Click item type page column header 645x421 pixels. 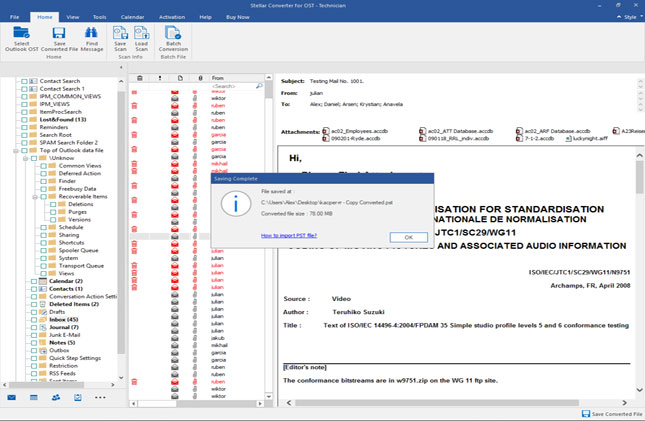180,78
